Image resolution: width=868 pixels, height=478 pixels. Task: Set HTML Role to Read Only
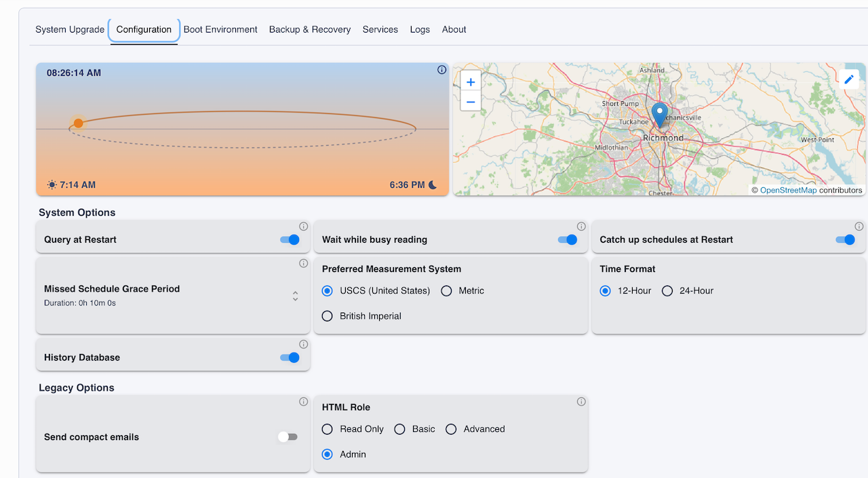point(328,429)
